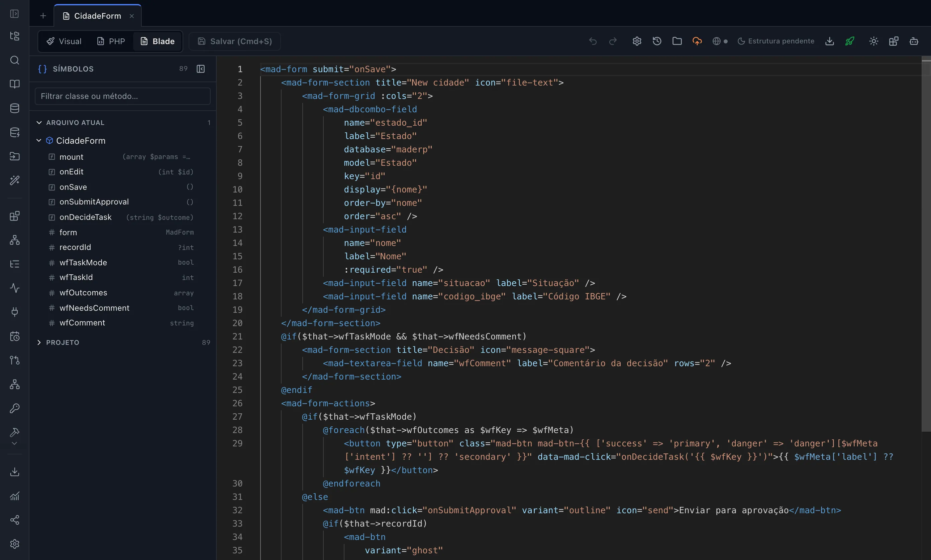Viewport: 931px width, 560px height.
Task: Click the redo arrow in the toolbar
Action: coord(613,41)
